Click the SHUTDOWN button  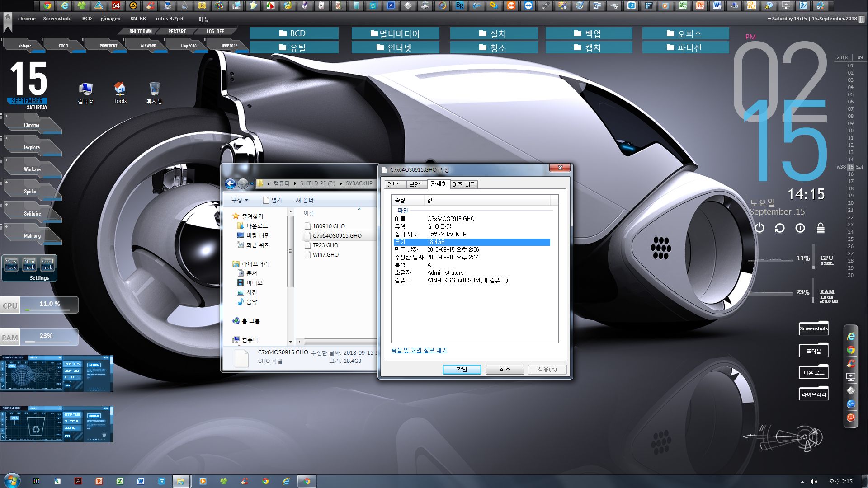pyautogui.click(x=140, y=32)
